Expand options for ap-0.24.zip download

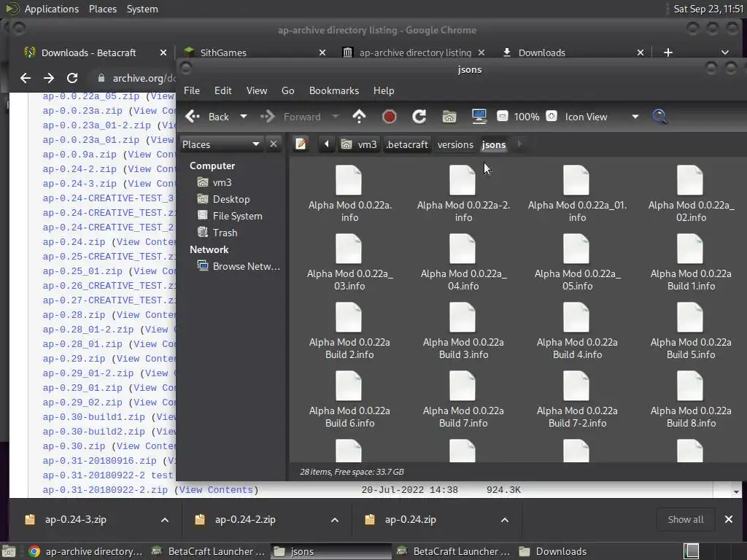click(505, 519)
